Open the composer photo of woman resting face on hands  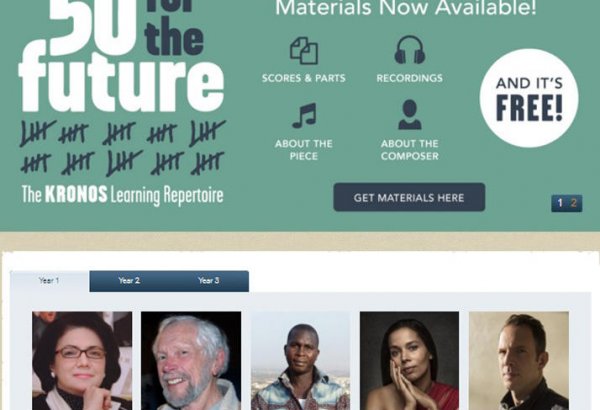click(x=409, y=361)
